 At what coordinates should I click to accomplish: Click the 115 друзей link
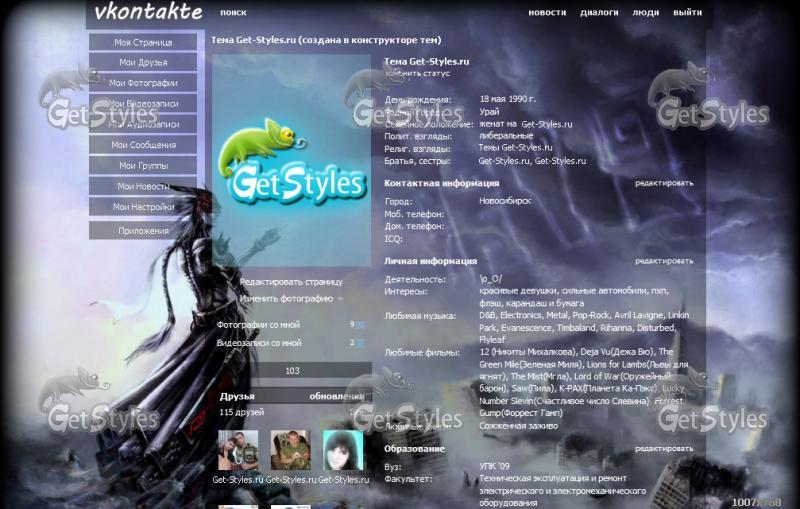(x=242, y=412)
